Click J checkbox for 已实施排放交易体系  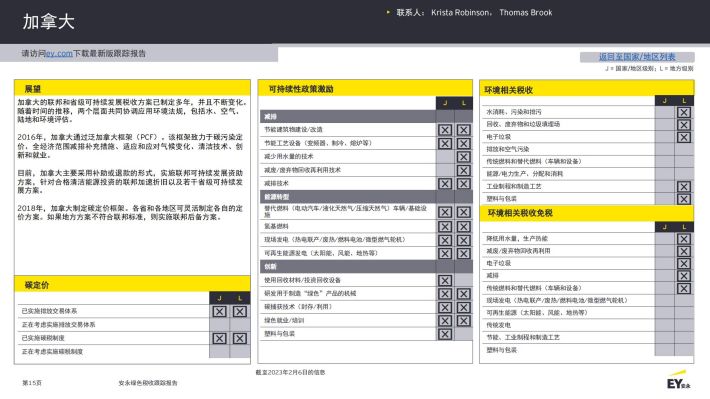[220, 311]
